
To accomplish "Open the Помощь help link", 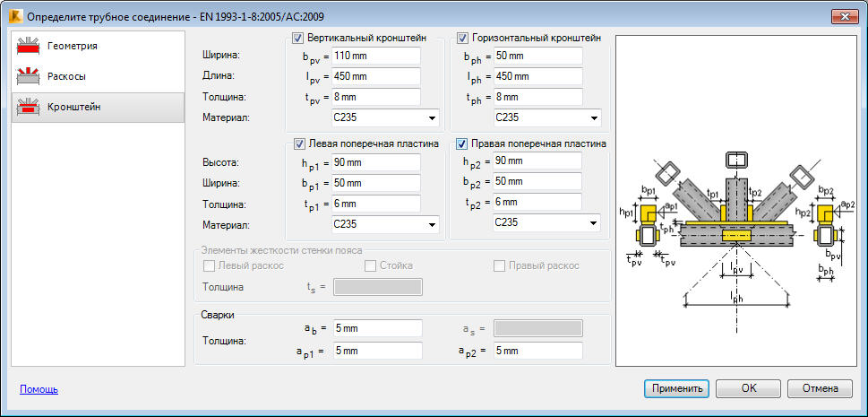I will tap(39, 389).
